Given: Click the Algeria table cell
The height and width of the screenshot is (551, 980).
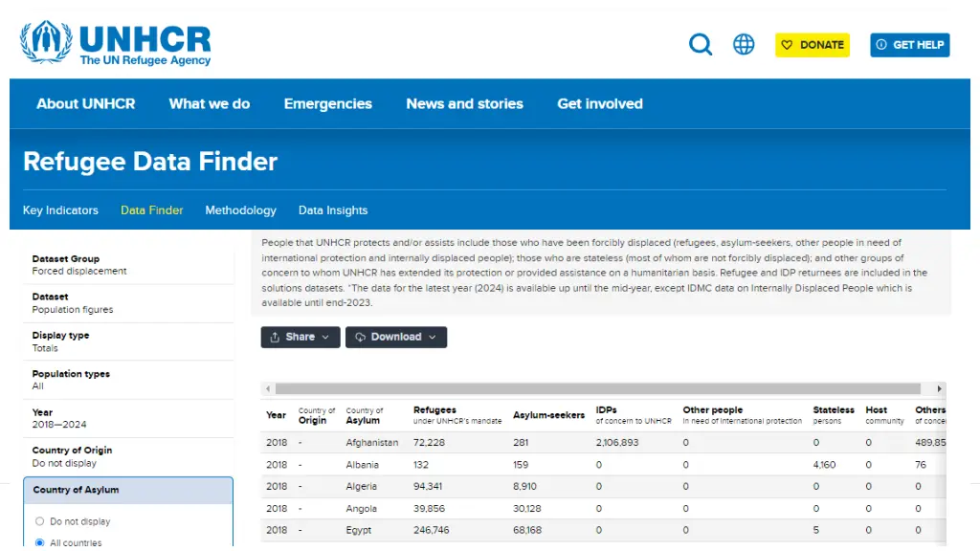Looking at the screenshot, I should 361,486.
